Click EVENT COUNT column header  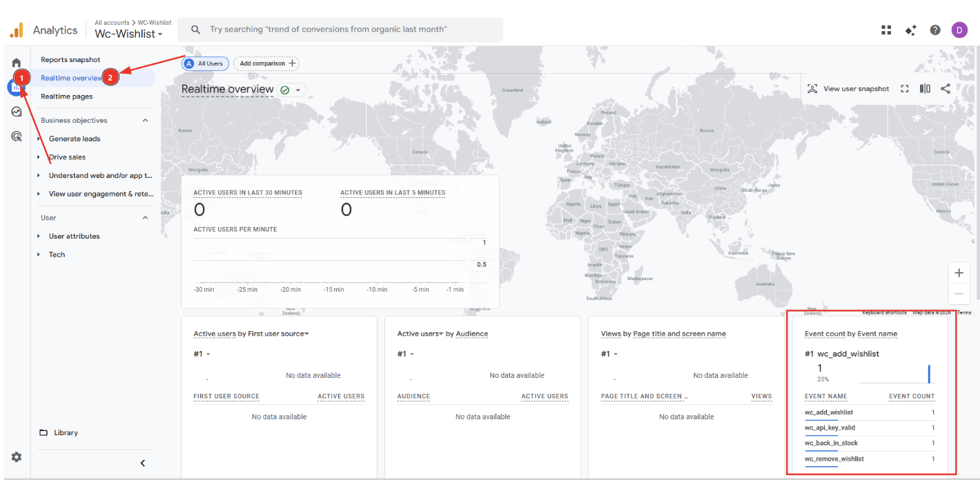pos(912,397)
